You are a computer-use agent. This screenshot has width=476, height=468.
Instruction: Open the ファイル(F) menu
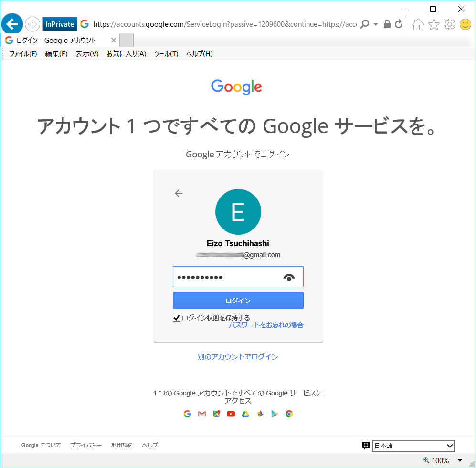(x=23, y=54)
